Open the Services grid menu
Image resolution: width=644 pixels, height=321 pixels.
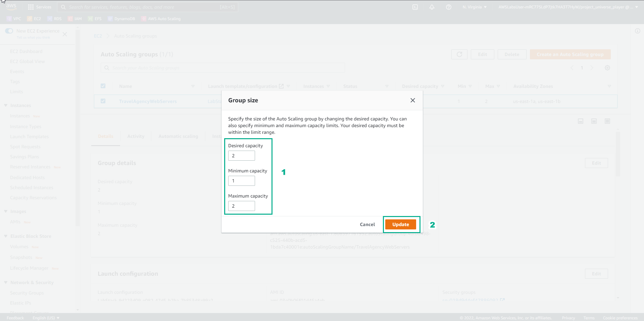[40, 7]
